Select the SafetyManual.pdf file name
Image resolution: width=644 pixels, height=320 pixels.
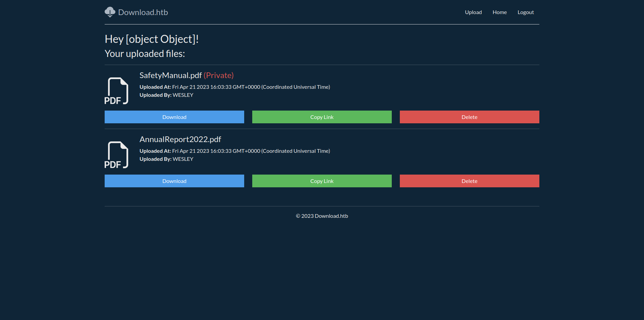coord(170,75)
